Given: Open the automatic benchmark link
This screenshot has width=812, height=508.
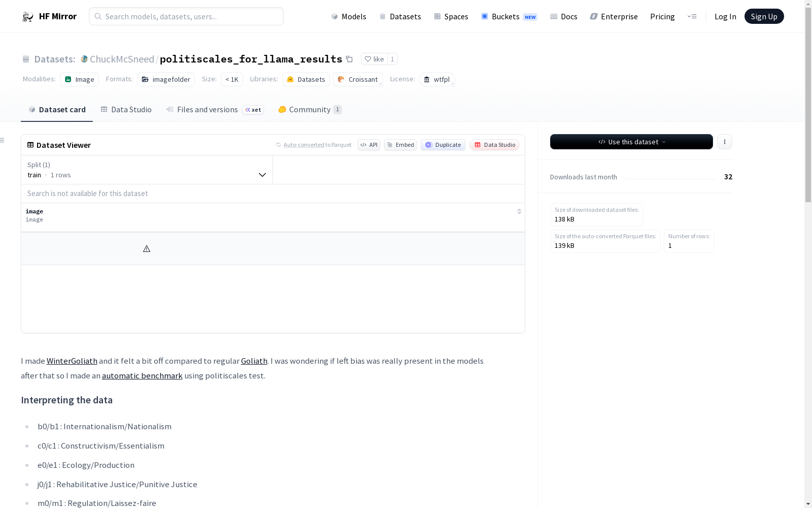Looking at the screenshot, I should (x=142, y=376).
